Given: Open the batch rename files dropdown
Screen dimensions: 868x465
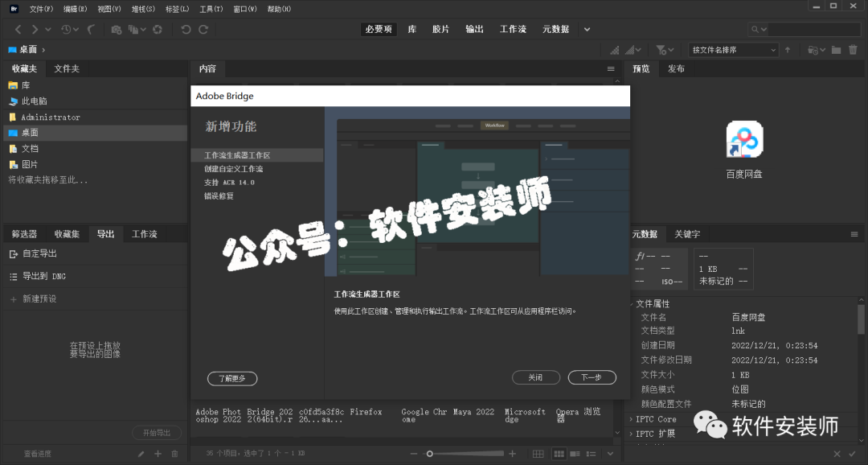Looking at the screenshot, I should tap(137, 30).
